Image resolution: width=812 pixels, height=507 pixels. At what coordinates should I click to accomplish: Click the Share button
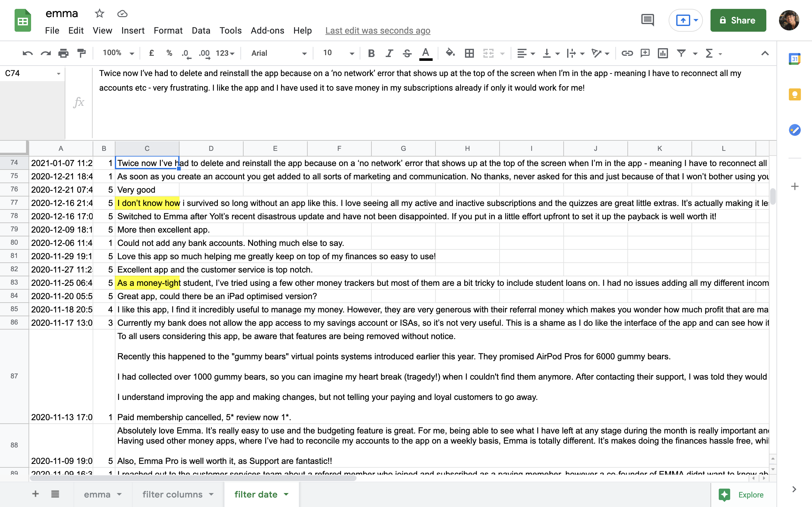(738, 20)
